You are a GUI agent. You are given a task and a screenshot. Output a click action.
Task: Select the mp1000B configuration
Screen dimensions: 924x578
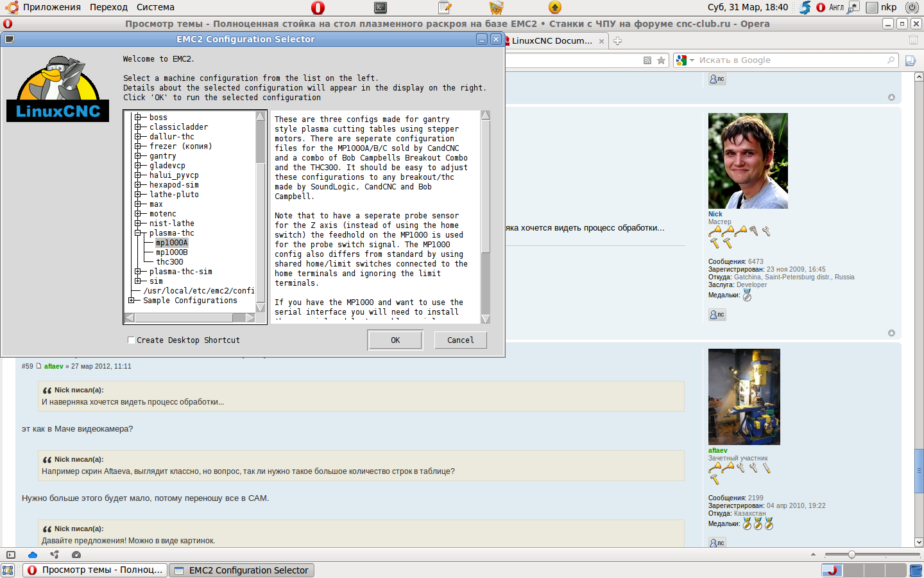[x=172, y=252]
